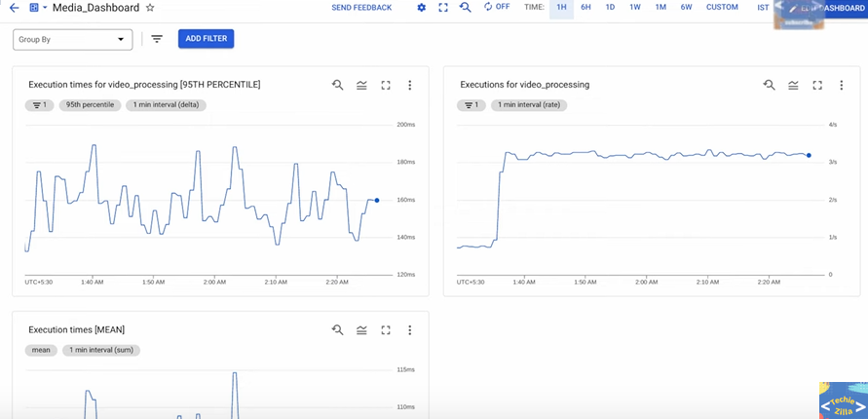Viewport: 868px width, 419px height.
Task: Click the filter lines icon next to Group By
Action: 157,39
